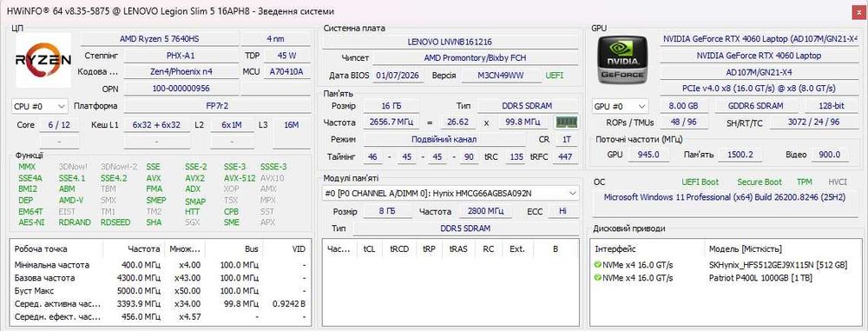Image resolution: width=868 pixels, height=331 pixels.
Task: Click the green check icon beside SKHynix drive
Action: [597, 265]
